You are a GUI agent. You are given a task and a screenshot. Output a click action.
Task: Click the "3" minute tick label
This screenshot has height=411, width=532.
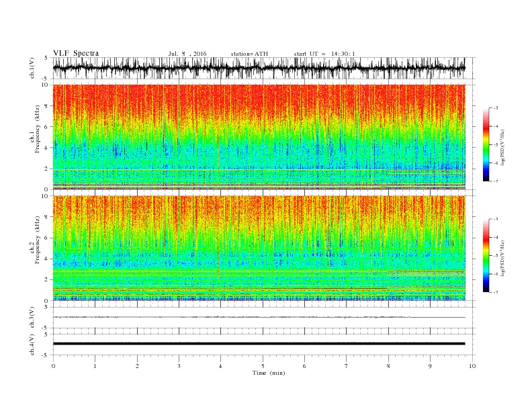pos(179,366)
